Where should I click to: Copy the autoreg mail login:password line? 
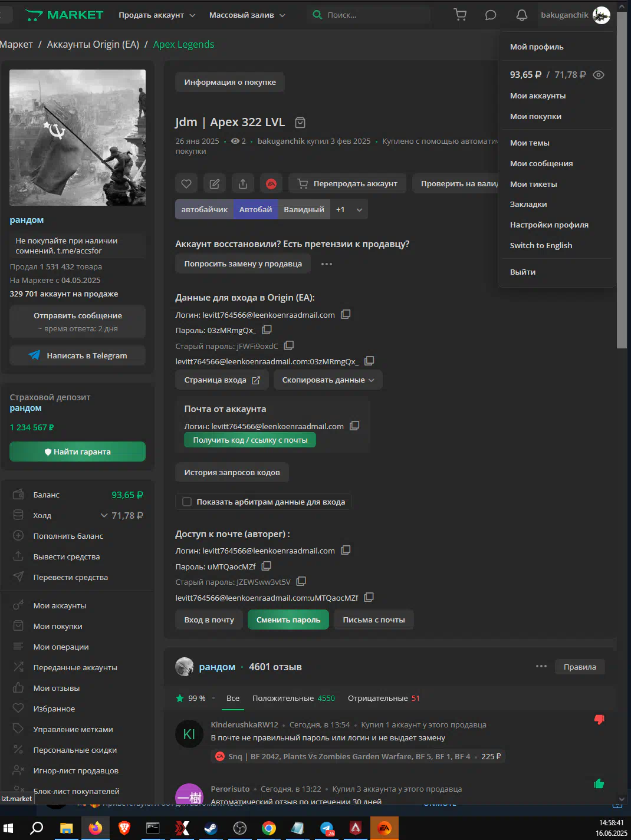(x=369, y=597)
